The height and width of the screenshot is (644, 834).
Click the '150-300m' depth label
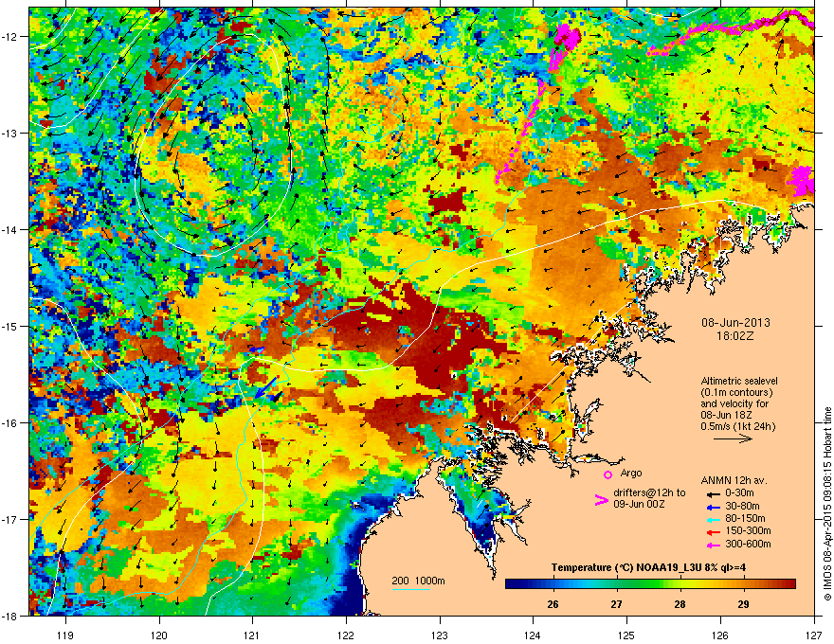748,530
